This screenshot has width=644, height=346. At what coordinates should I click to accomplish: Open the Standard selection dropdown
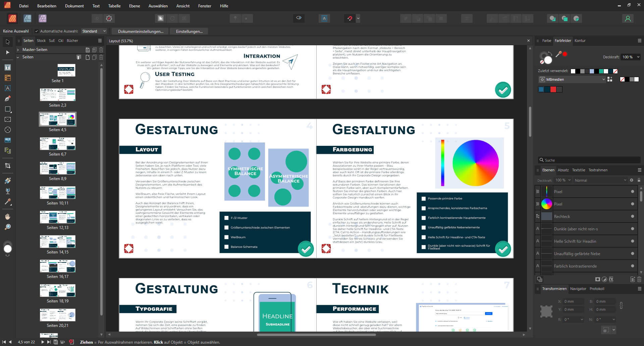pos(94,31)
